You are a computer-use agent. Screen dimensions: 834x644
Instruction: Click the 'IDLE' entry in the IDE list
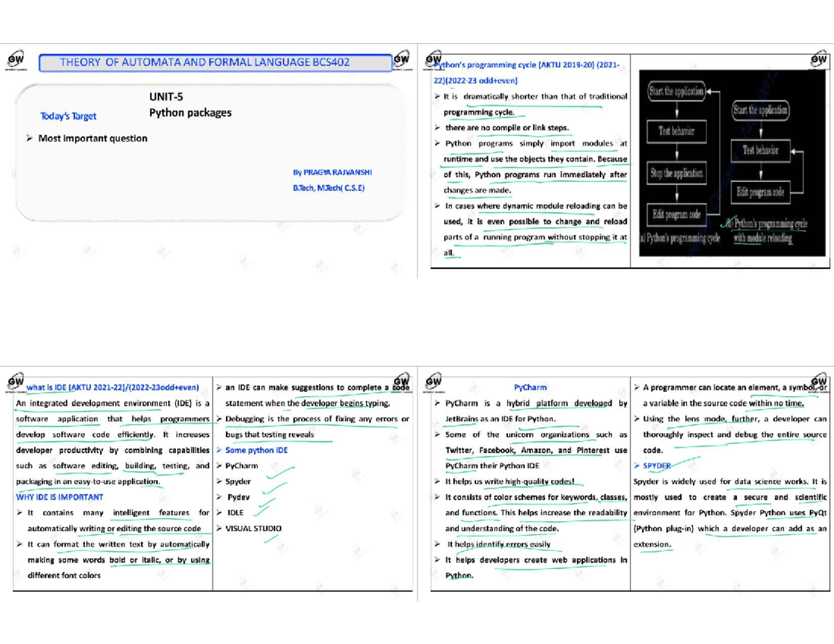coord(235,513)
